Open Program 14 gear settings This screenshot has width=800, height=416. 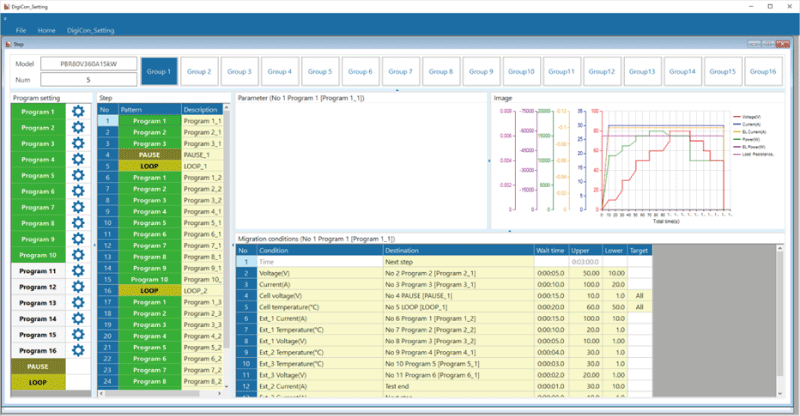pyautogui.click(x=79, y=319)
